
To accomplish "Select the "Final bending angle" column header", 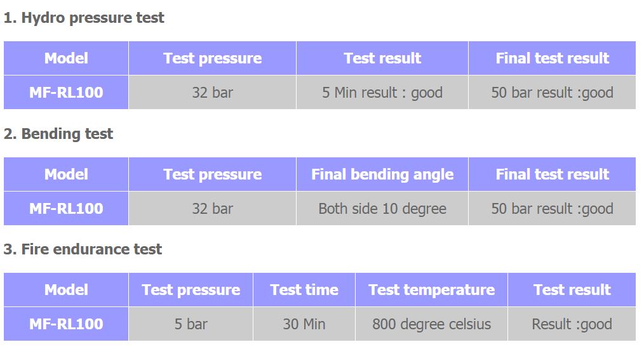I will pos(382,174).
